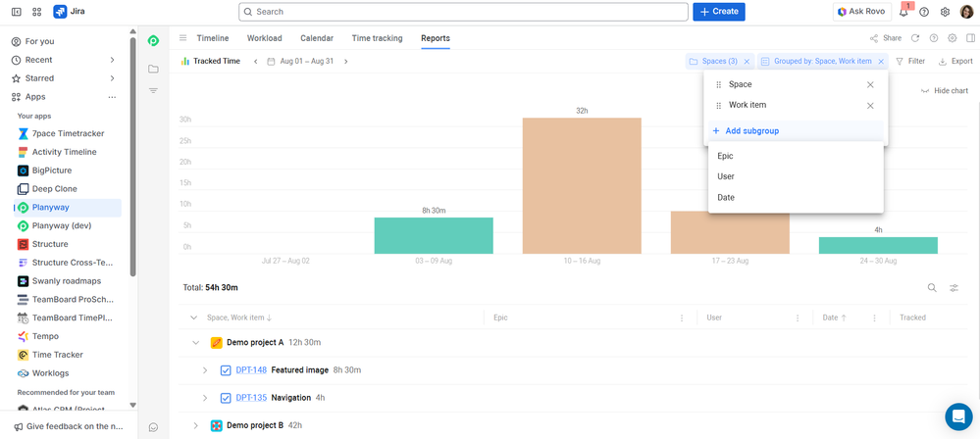
Task: Export the report
Action: (x=955, y=61)
